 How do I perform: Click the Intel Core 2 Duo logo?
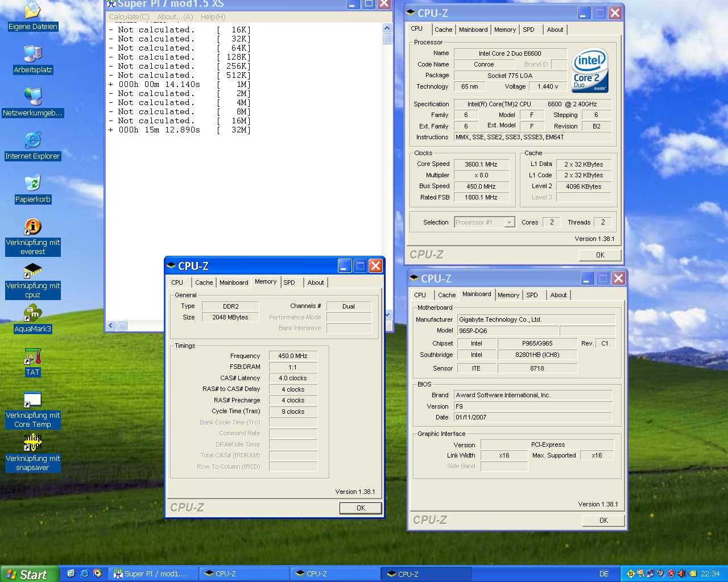tap(590, 70)
